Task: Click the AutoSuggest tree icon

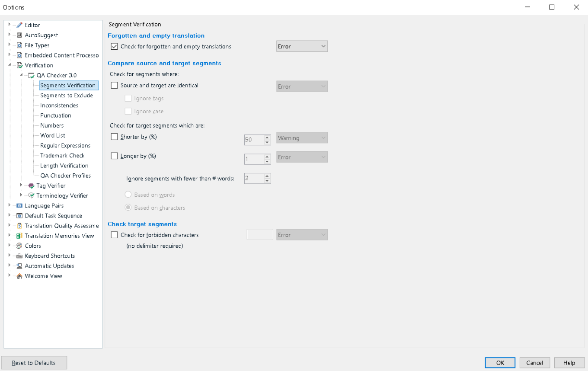Action: click(x=19, y=35)
